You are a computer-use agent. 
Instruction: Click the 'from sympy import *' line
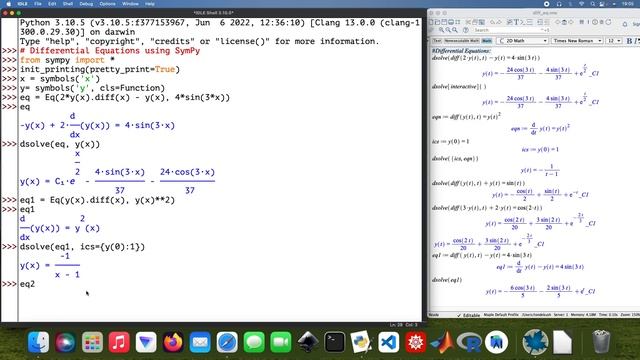pos(67,60)
